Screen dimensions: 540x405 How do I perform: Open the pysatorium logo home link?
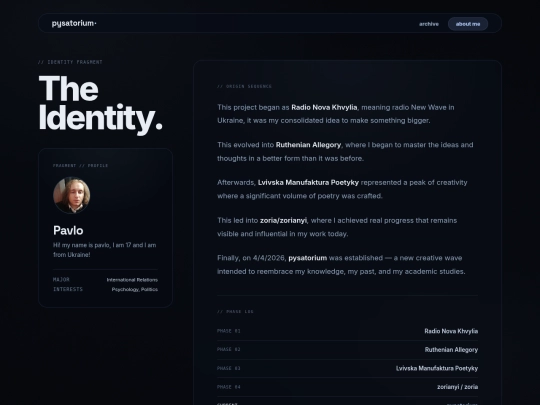(x=74, y=23)
